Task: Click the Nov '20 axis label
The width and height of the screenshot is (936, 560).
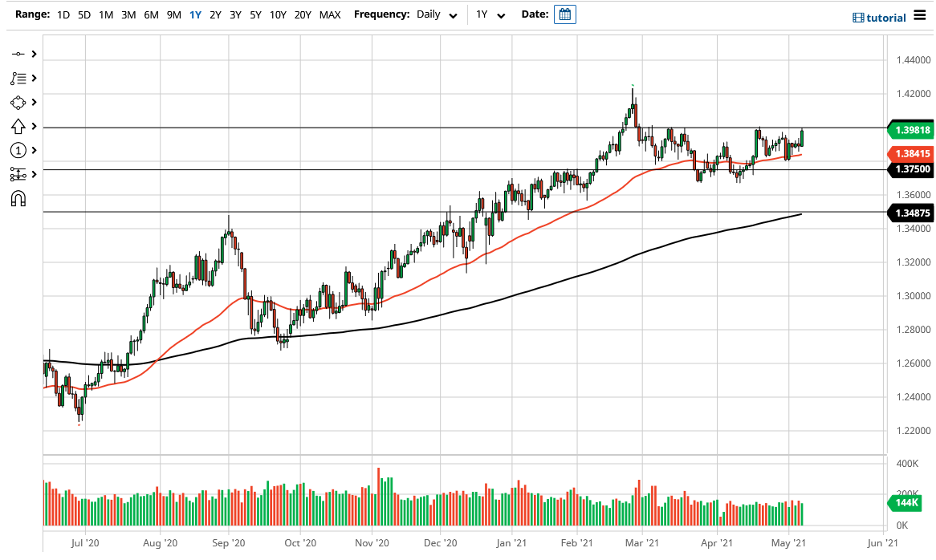Action: coord(372,542)
